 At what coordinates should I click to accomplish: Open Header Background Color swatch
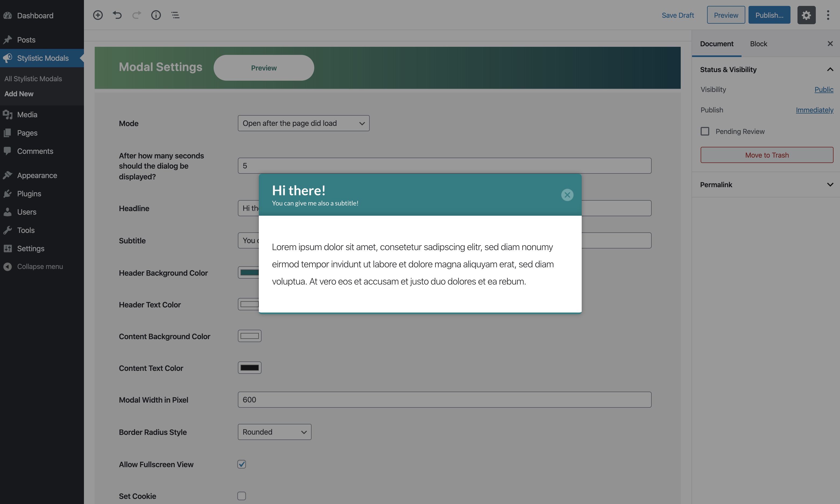click(248, 272)
